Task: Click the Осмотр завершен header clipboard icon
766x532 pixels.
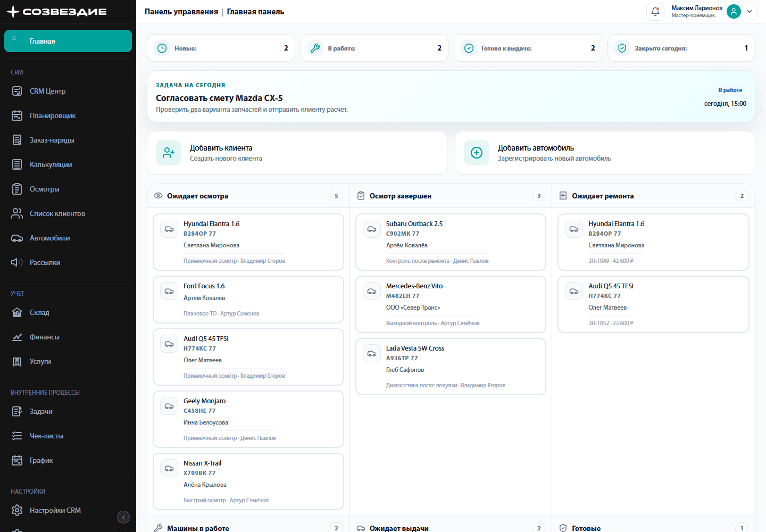Action: tap(361, 196)
